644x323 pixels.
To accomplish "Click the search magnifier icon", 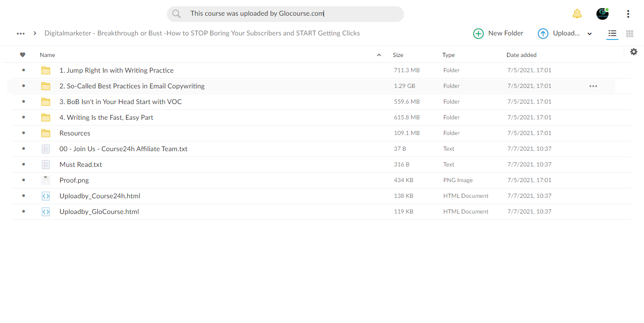I will coord(176,14).
